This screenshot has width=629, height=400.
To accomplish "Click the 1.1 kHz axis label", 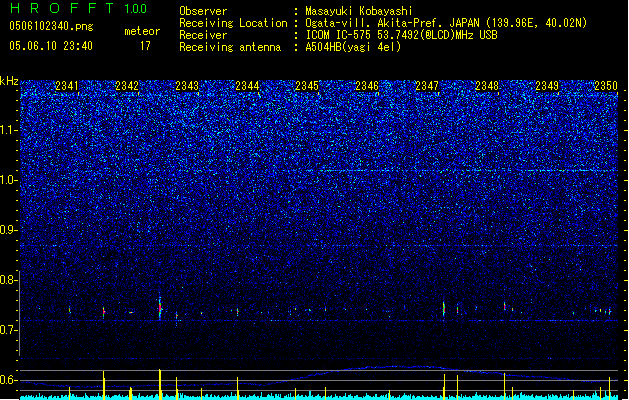I will tap(9, 130).
